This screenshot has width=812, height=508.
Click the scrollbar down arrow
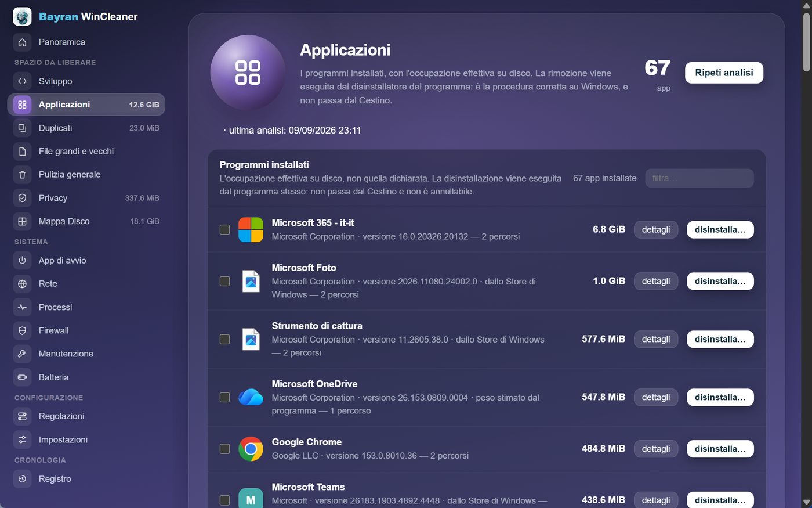pos(806,502)
